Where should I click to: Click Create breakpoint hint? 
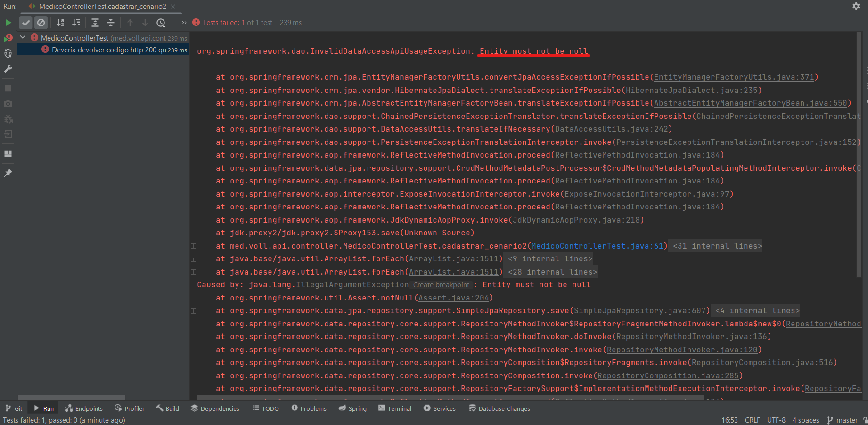[x=441, y=285]
